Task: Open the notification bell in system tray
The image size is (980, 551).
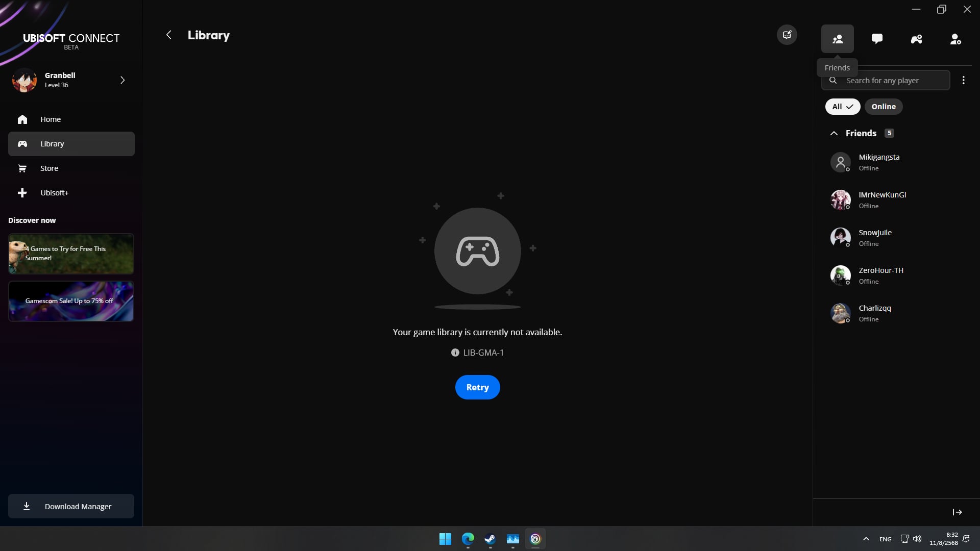Action: pos(966,539)
